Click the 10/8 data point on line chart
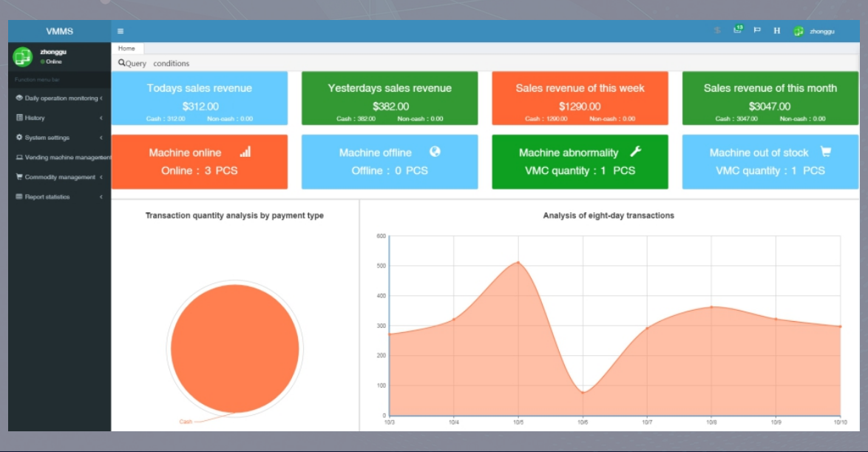This screenshot has width=868, height=452. 711,307
